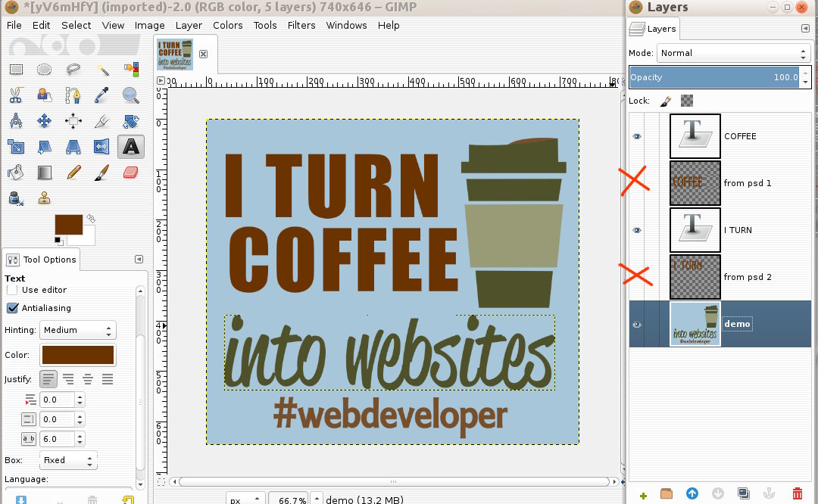The width and height of the screenshot is (818, 504).
Task: Hide the demo layer
Action: tap(637, 324)
